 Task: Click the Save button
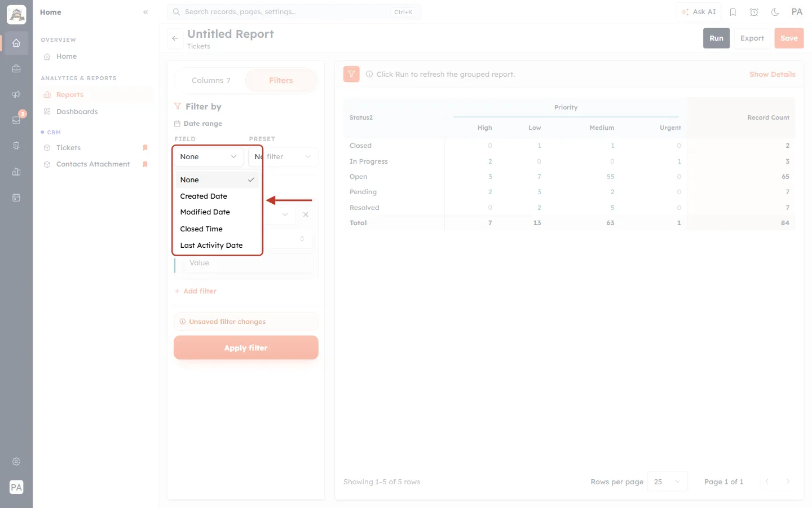pos(789,38)
